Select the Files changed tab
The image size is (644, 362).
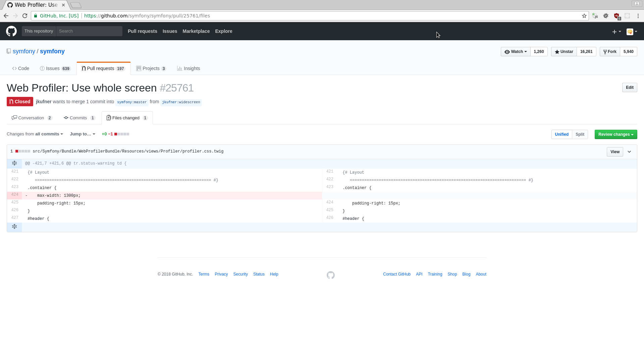[127, 118]
